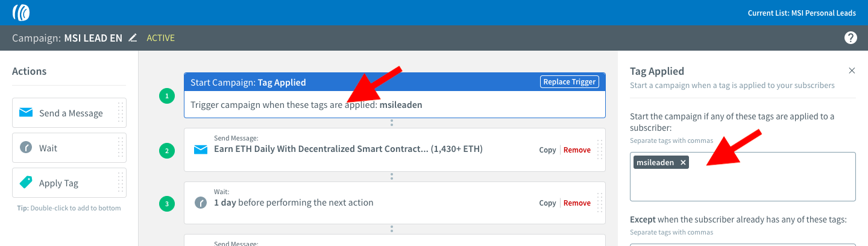Screen dimensions: 868x246
Task: Close the Tag Applied panel
Action: tap(852, 71)
